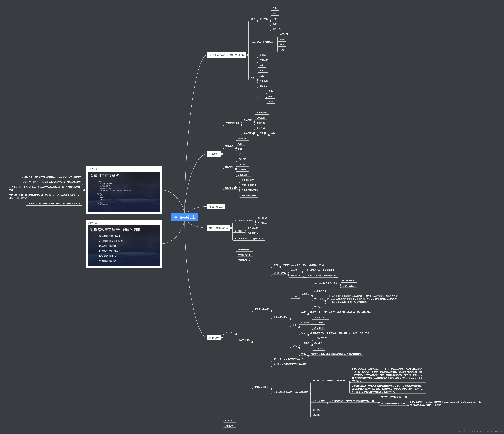Select the 图片分析 node
Image resolution: width=504 pixels, height=434 pixels.
[229, 420]
